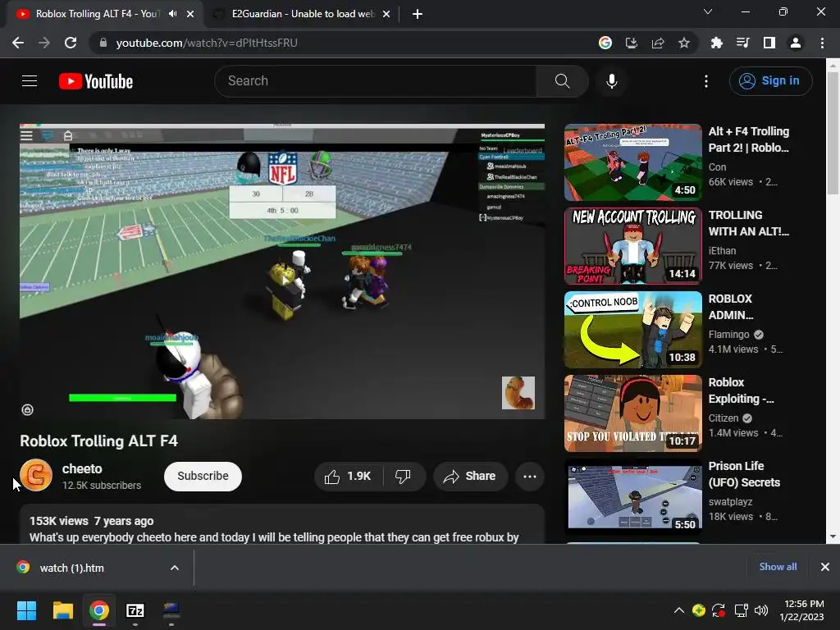Dislike this video

pos(403,477)
